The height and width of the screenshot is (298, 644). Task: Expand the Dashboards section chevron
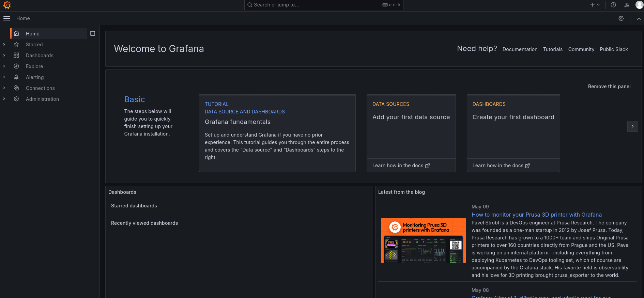click(4, 55)
